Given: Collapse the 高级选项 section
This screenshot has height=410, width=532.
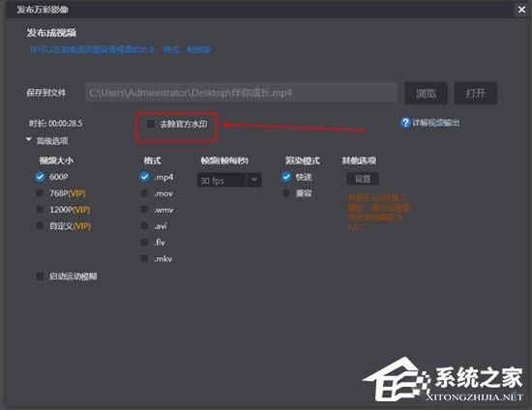Looking at the screenshot, I should pyautogui.click(x=29, y=139).
